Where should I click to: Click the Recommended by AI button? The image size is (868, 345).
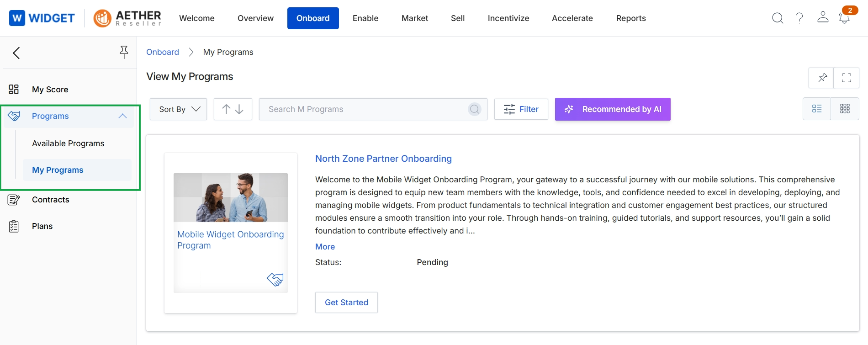pos(613,109)
